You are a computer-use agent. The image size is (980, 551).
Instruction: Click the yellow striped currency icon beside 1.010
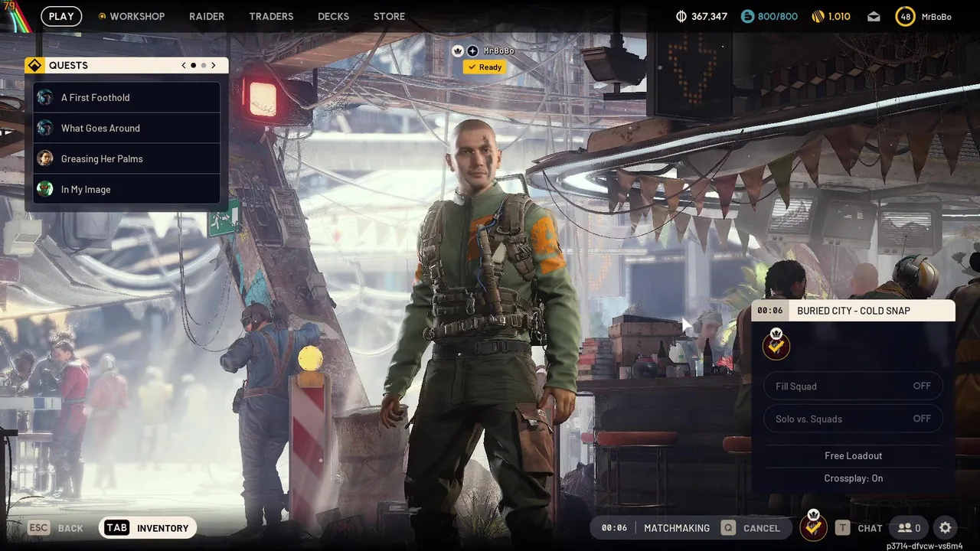pos(818,16)
